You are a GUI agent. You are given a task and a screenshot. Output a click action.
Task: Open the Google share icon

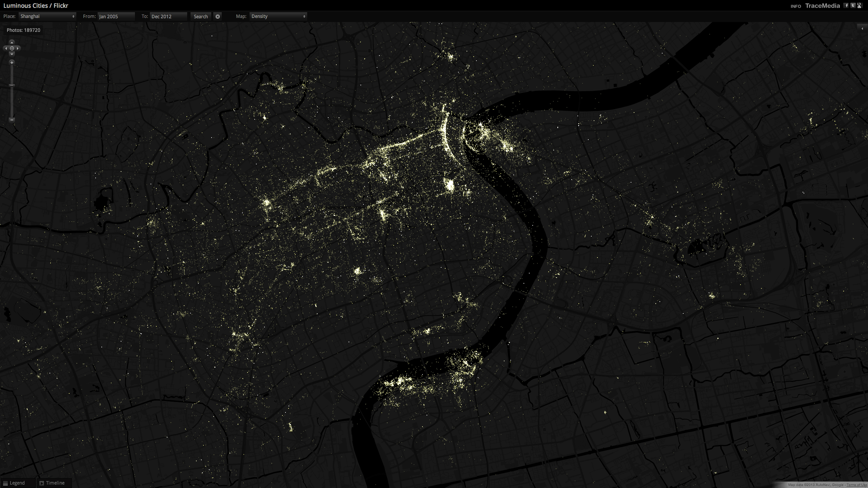(859, 5)
